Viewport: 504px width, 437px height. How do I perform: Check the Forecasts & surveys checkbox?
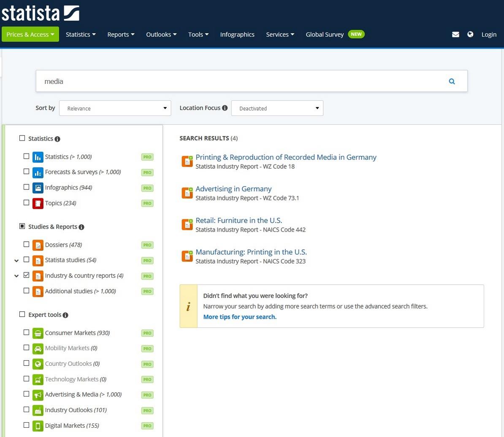(x=26, y=171)
